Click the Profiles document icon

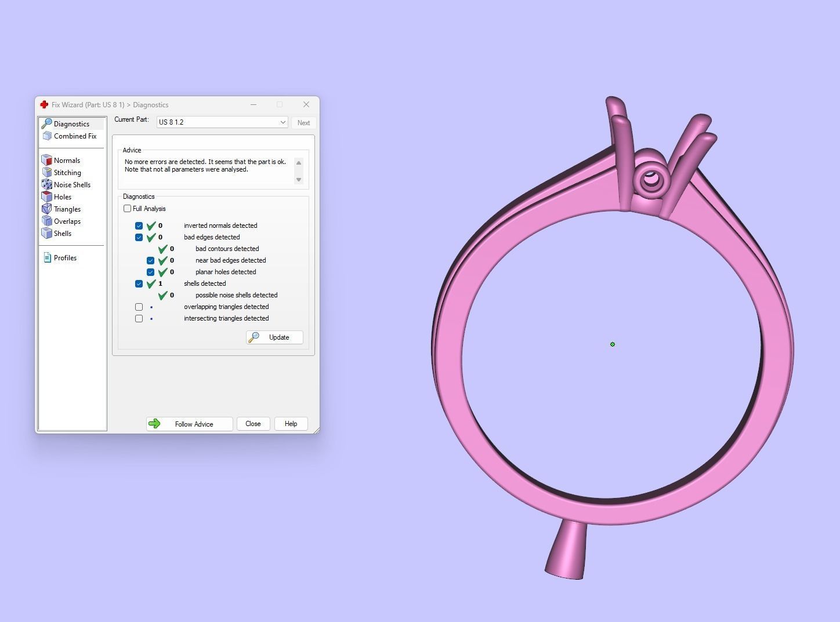[x=48, y=257]
